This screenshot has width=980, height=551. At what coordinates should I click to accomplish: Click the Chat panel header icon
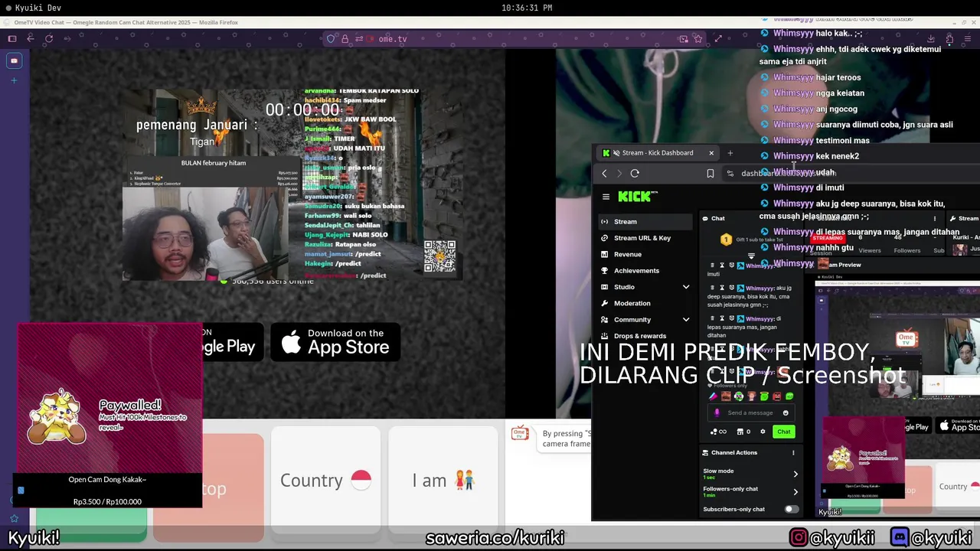706,219
